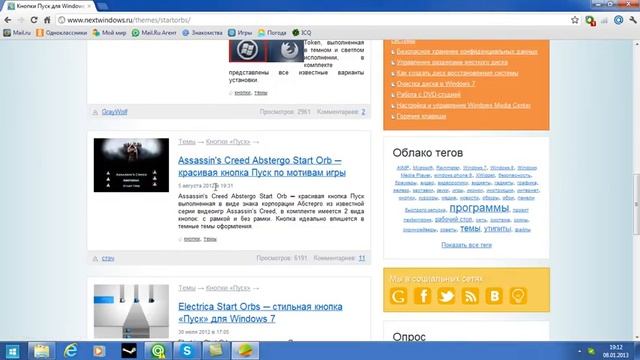
Task: Open Facebook social network icon
Action: (422, 296)
